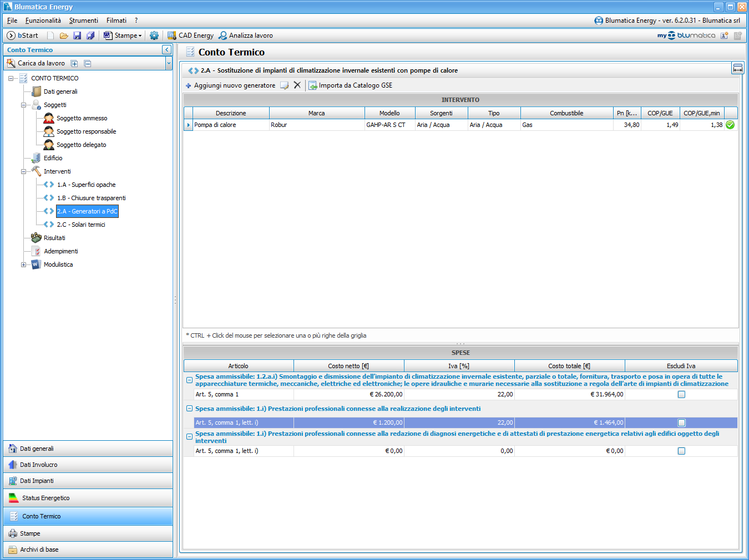Collapse the Soggetti tree node

coord(24,105)
